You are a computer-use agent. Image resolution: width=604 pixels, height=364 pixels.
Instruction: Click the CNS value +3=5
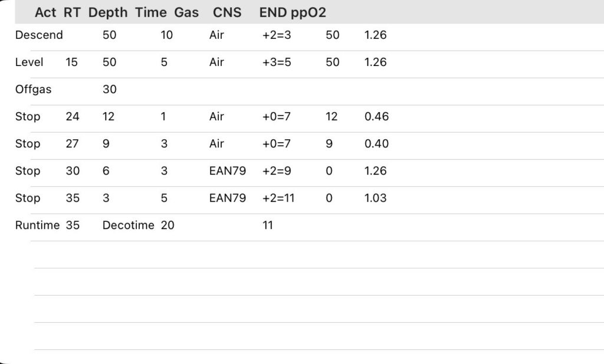(277, 62)
